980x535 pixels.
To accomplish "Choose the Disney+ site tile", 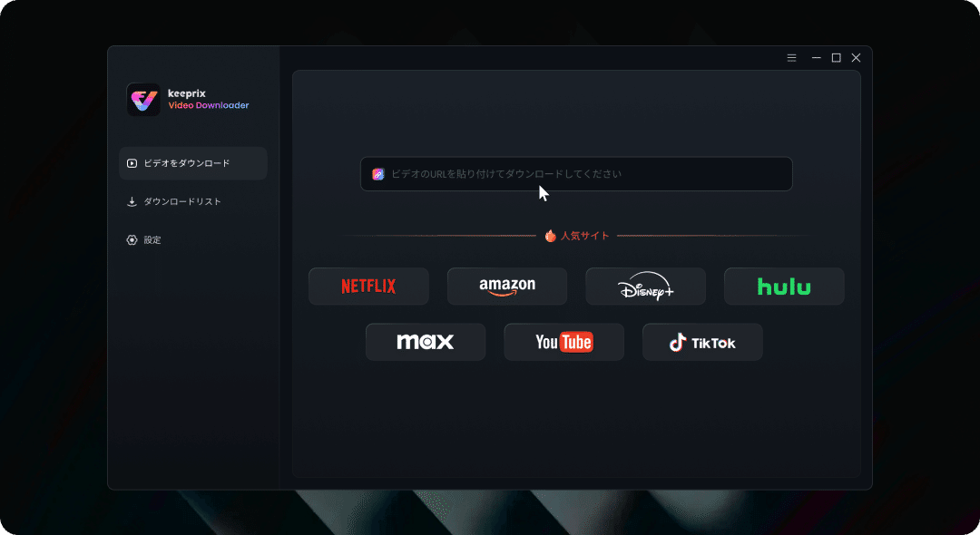I will click(645, 286).
